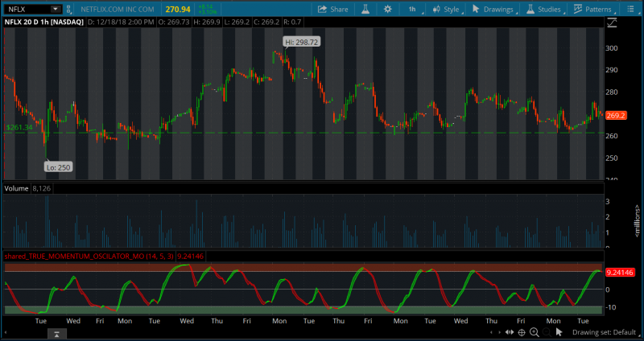Click the NFLX symbol input field

click(x=26, y=9)
